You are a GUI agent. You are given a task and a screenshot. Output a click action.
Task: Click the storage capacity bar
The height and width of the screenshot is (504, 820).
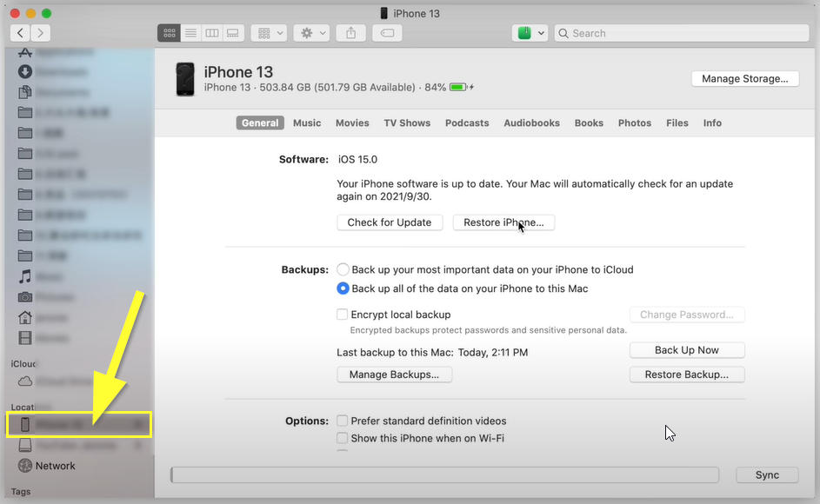[x=444, y=474]
